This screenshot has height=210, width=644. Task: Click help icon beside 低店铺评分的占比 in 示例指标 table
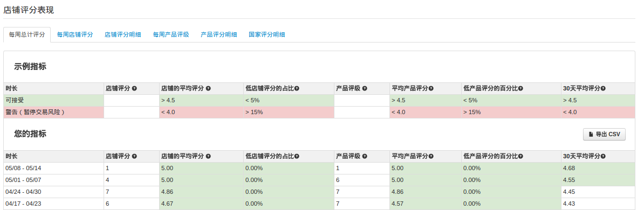(x=297, y=89)
